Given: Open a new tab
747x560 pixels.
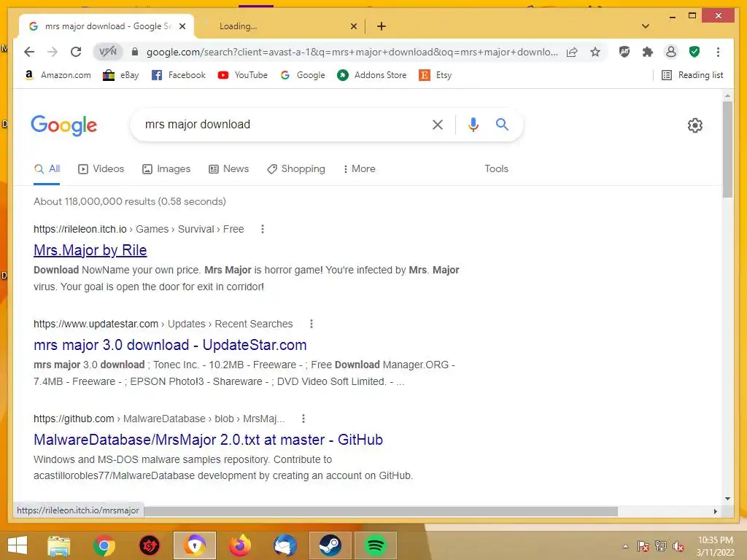Looking at the screenshot, I should pos(381,26).
